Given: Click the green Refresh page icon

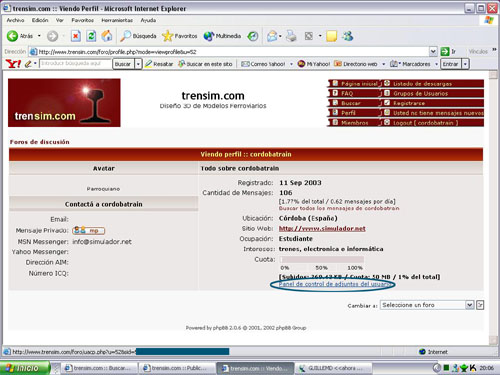Looking at the screenshot, I should tap(91, 36).
